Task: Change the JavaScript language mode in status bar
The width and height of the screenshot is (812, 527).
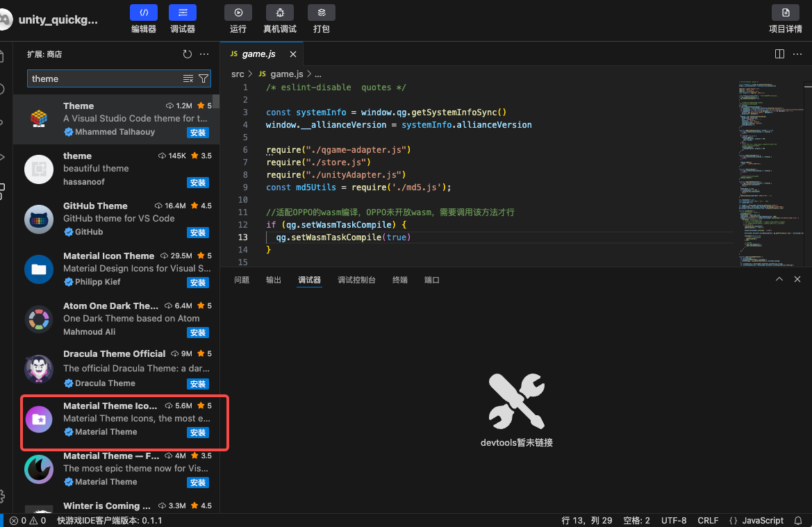Action: (x=763, y=521)
